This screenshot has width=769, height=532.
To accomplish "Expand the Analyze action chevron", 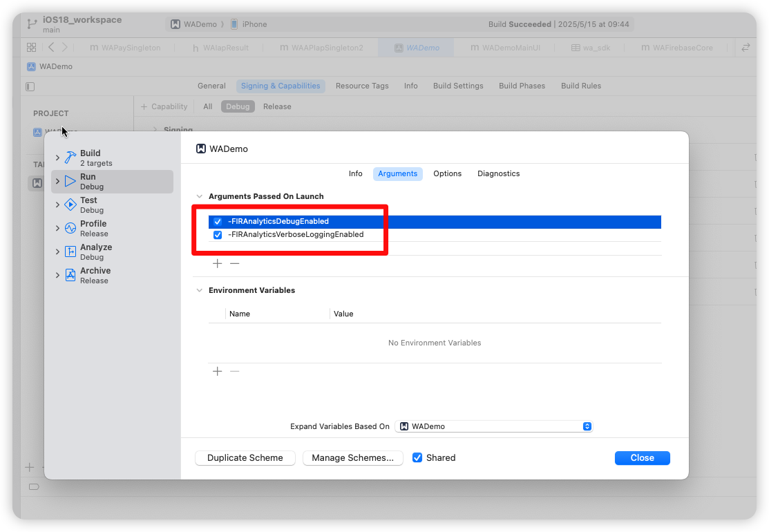I will [x=58, y=251].
